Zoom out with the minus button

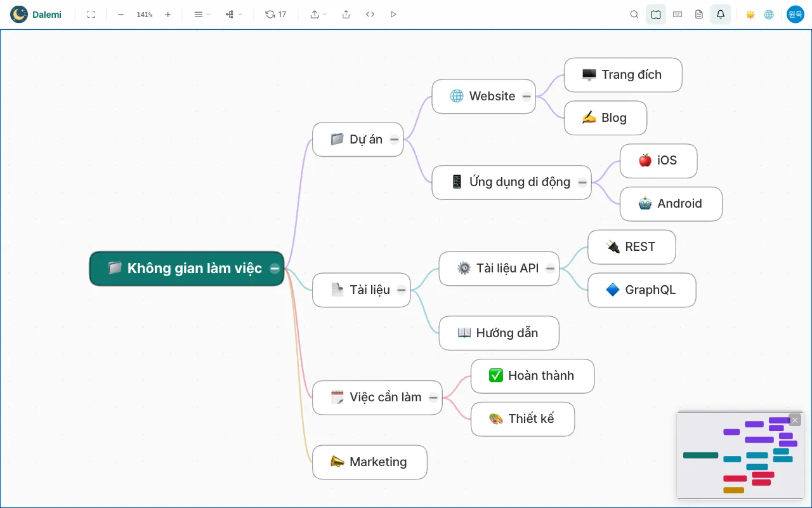coord(121,14)
